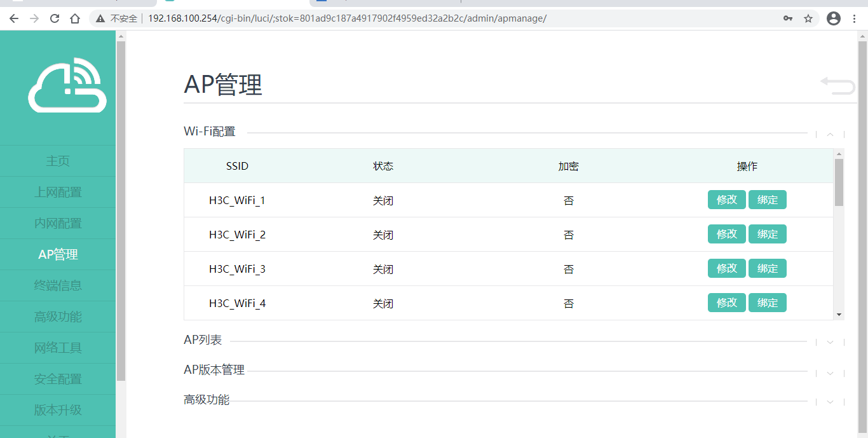Open saved passwords key icon
The height and width of the screenshot is (438, 868).
click(788, 18)
